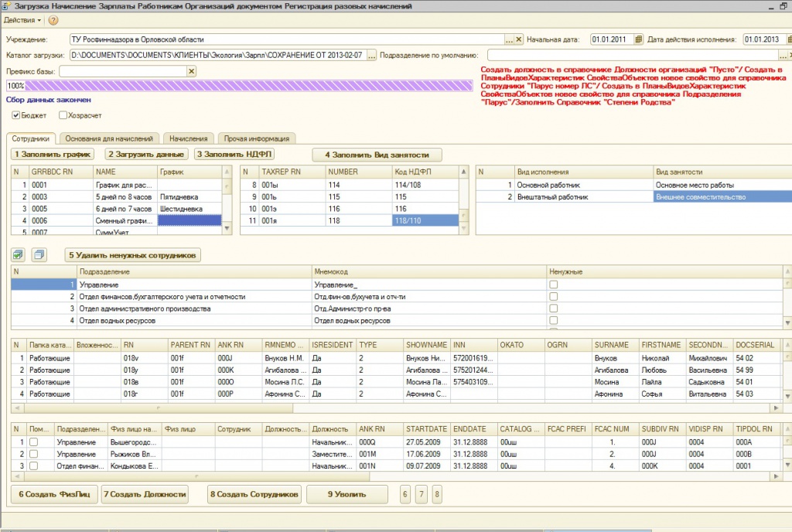The height and width of the screenshot is (532, 792).
Task: Click horizontal scrollbar of the STARTDATE table
Action: 397,476
